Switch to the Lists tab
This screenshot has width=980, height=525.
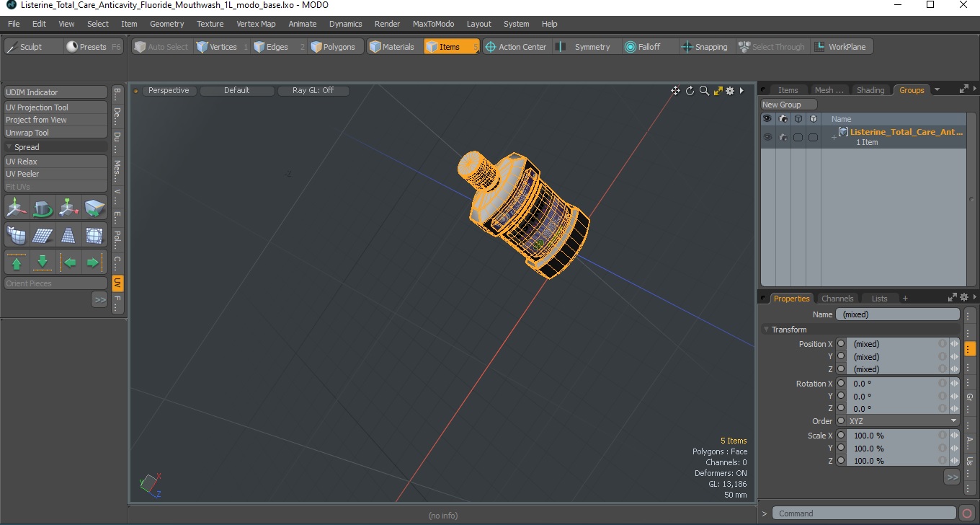[880, 299]
